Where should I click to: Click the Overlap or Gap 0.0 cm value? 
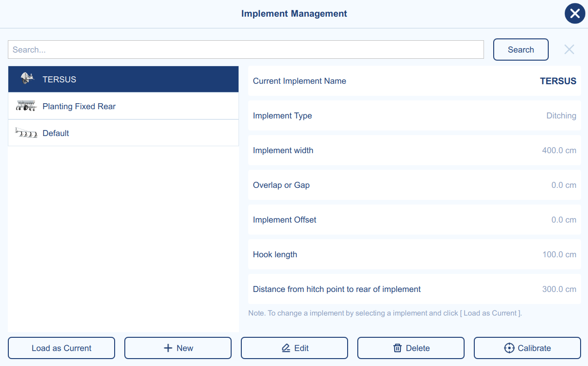(x=564, y=185)
